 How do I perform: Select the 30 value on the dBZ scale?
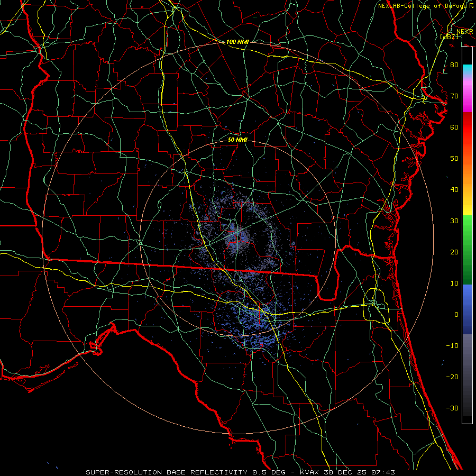[454, 221]
